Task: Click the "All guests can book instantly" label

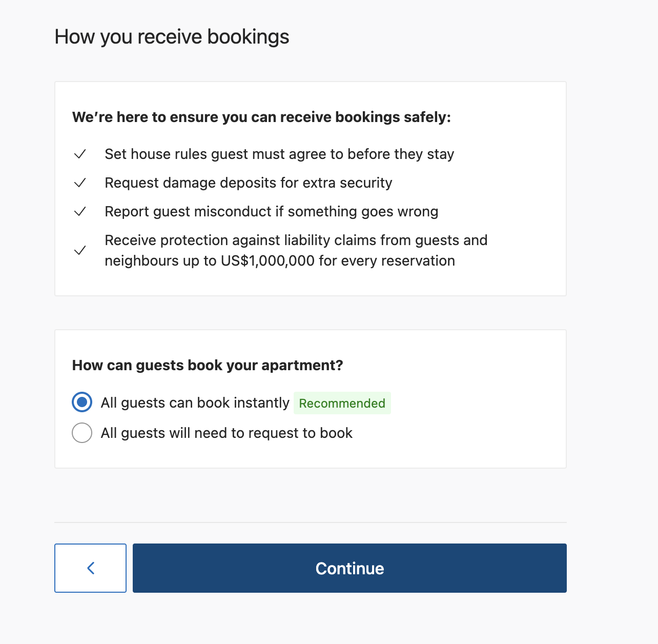Action: [195, 403]
